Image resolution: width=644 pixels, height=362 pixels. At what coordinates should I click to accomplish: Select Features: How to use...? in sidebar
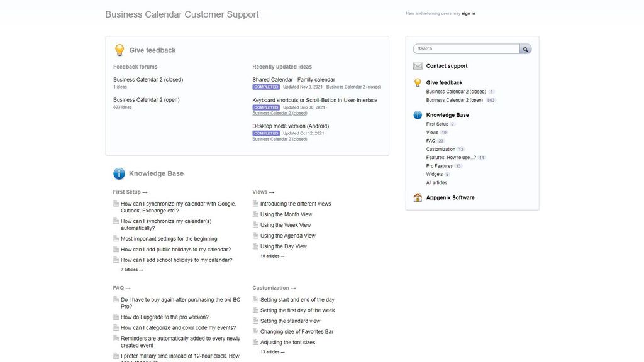click(451, 158)
